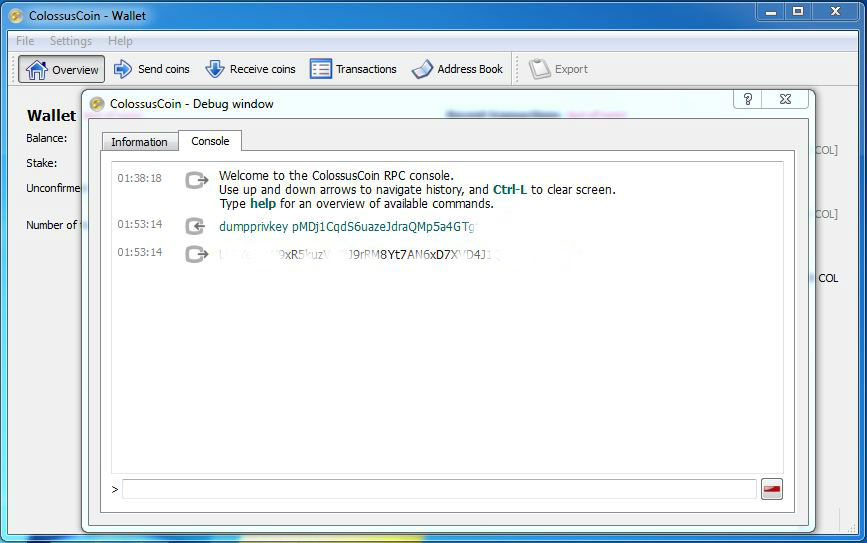Click the welcome message arrow icon
Image resolution: width=867 pixels, height=543 pixels.
[x=197, y=180]
